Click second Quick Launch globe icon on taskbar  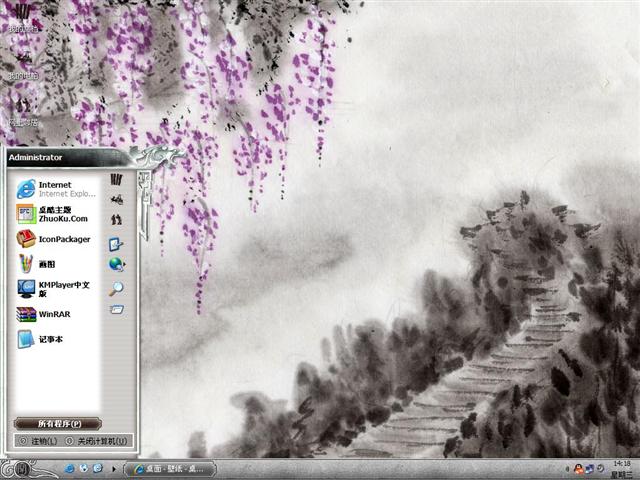point(84,469)
